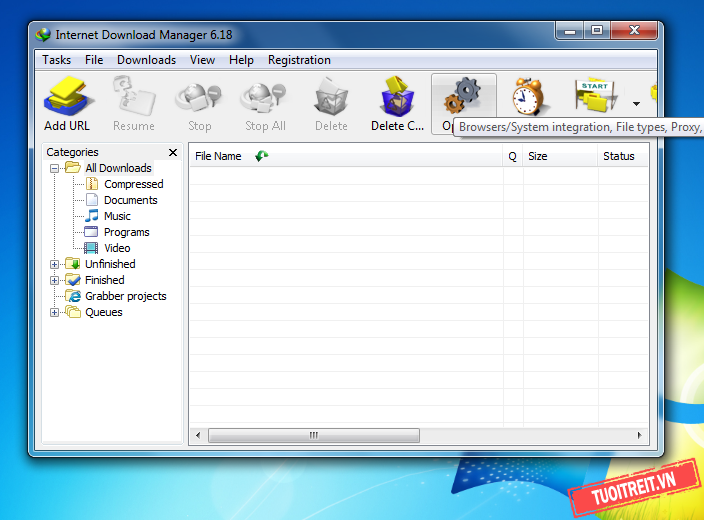
Task: Select Grabber projects in the tree
Action: [x=125, y=296]
